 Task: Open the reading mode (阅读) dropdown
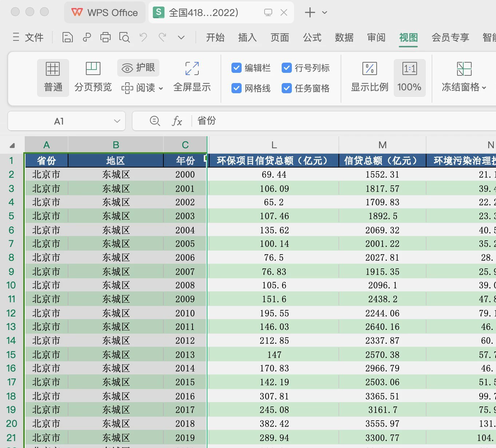point(143,88)
